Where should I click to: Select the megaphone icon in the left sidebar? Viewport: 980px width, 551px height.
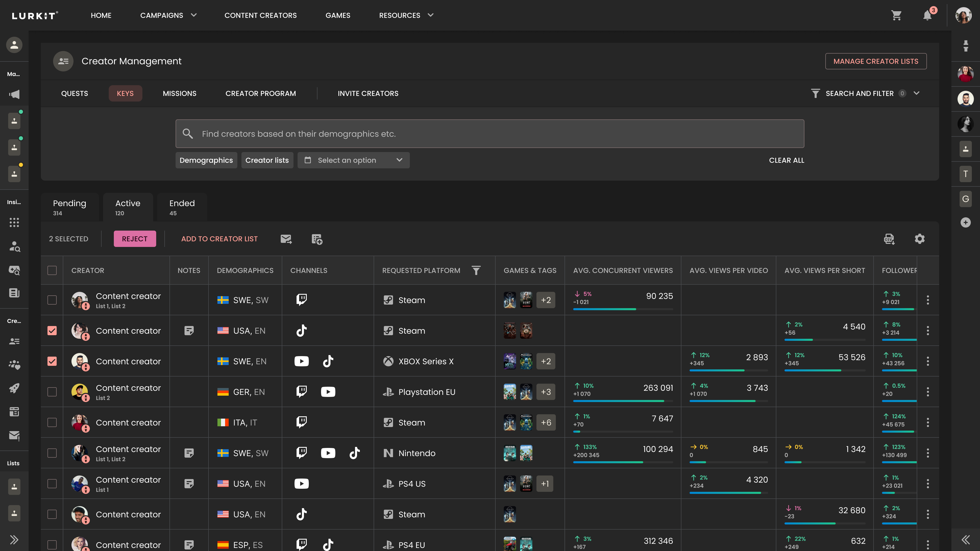(14, 94)
